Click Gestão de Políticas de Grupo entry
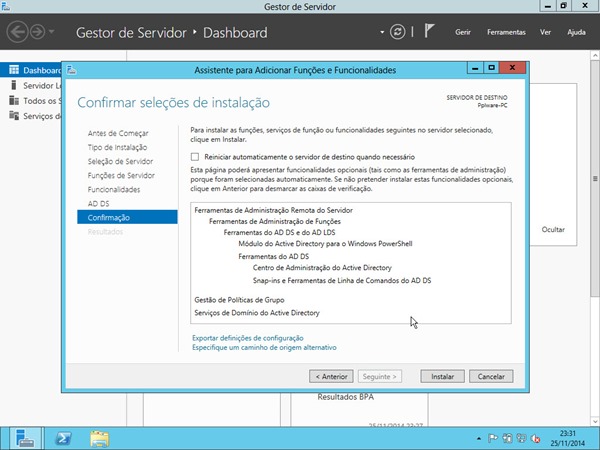 (239, 300)
